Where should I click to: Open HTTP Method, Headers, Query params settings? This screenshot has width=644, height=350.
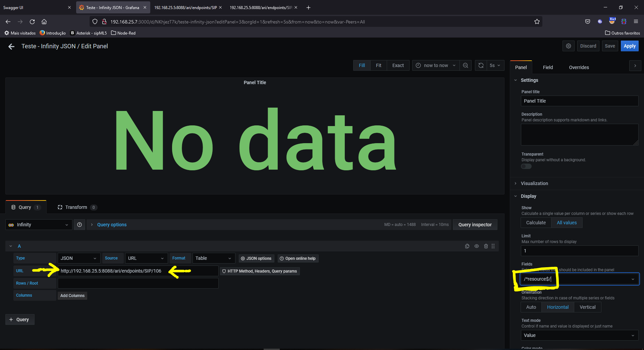[x=260, y=271]
